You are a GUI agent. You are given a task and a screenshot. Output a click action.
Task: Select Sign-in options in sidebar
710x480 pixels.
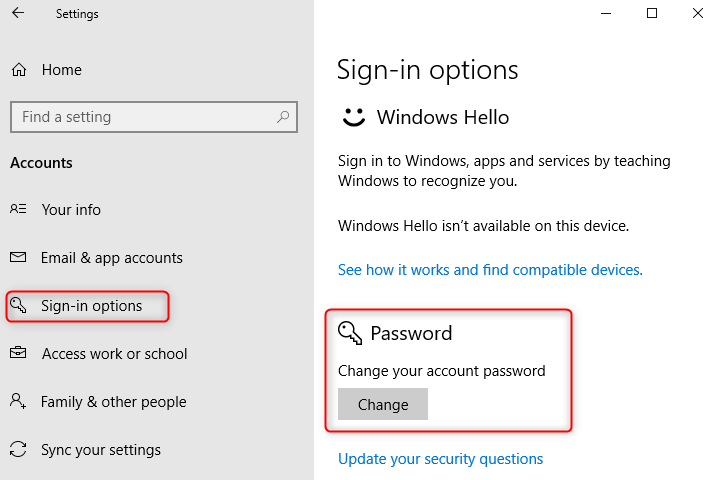tap(91, 306)
